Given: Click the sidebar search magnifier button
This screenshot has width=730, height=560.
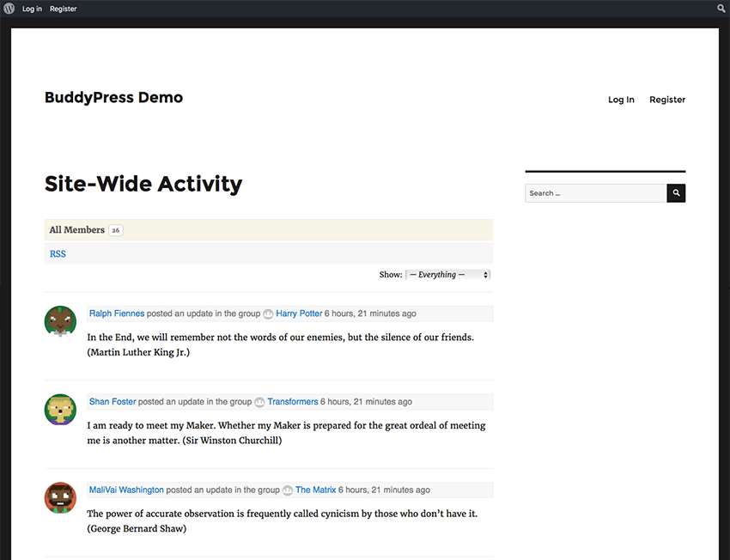Looking at the screenshot, I should [675, 192].
